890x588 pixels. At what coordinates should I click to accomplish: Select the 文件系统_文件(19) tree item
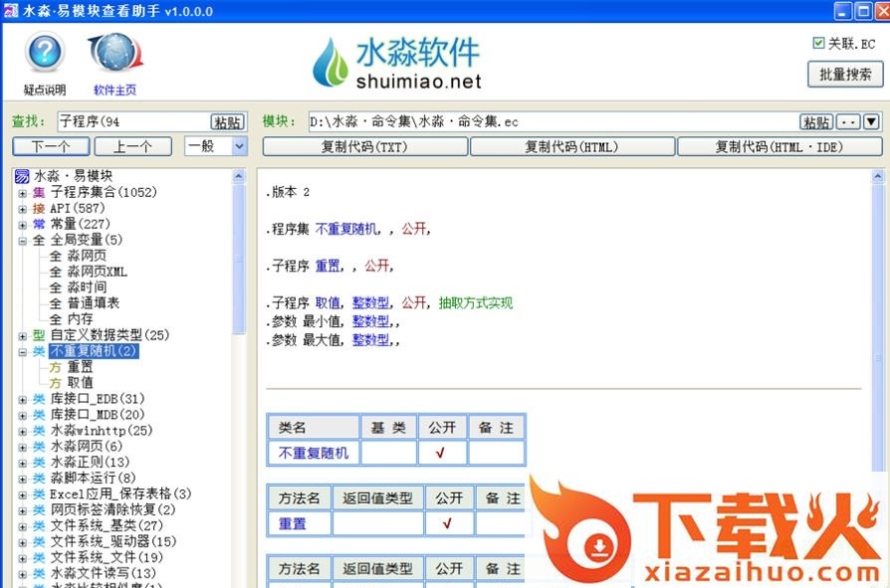pyautogui.click(x=107, y=557)
